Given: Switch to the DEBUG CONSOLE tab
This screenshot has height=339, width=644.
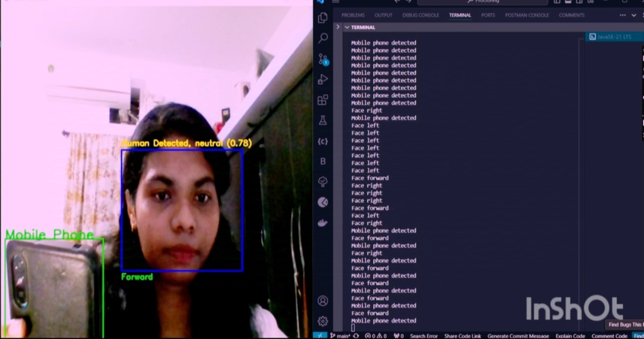Looking at the screenshot, I should [x=420, y=16].
